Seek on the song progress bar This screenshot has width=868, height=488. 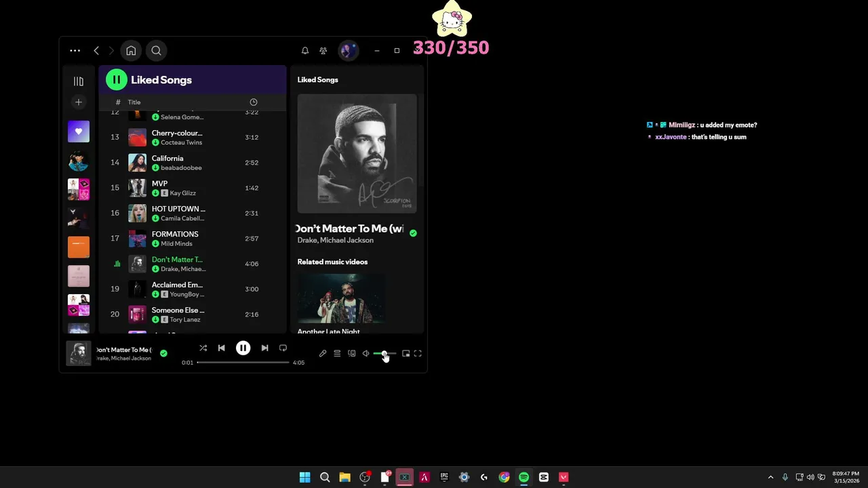[243, 363]
